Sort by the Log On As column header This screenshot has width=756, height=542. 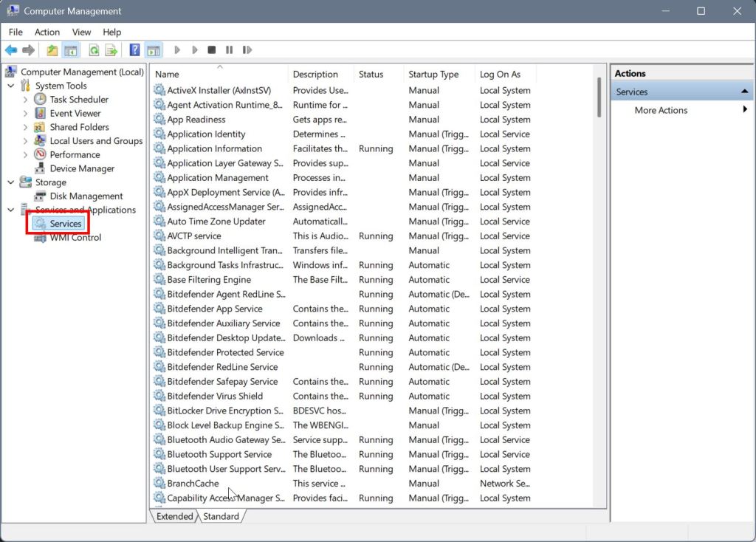tap(506, 75)
